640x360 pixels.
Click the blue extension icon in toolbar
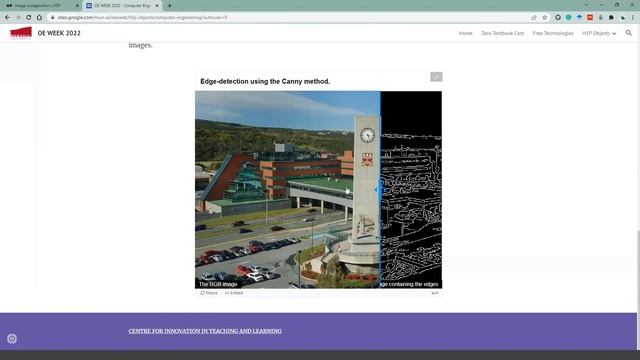579,18
